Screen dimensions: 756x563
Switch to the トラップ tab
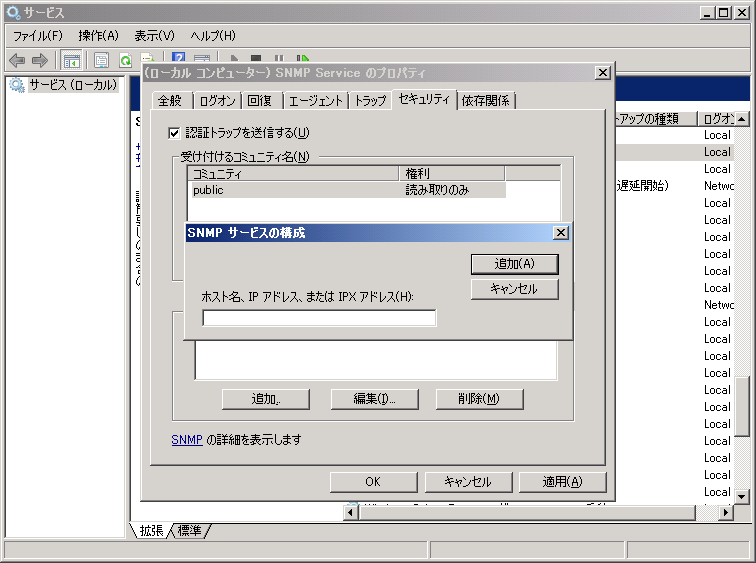tap(370, 101)
